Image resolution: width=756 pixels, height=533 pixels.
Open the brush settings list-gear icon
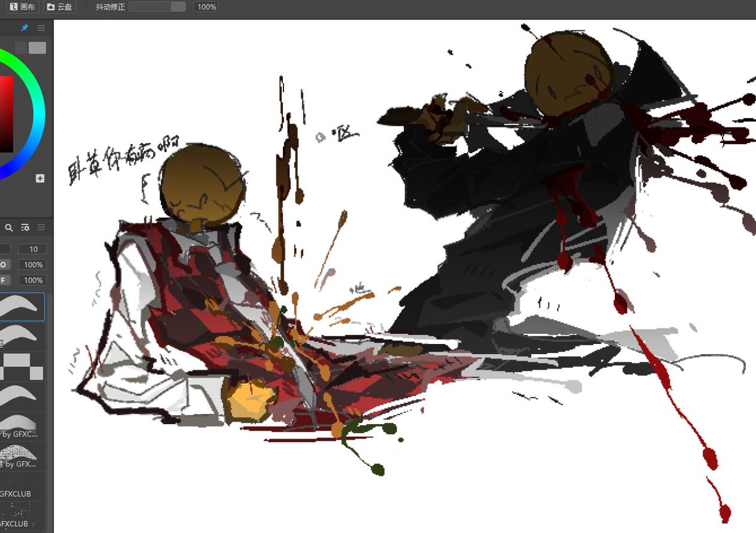click(x=25, y=227)
